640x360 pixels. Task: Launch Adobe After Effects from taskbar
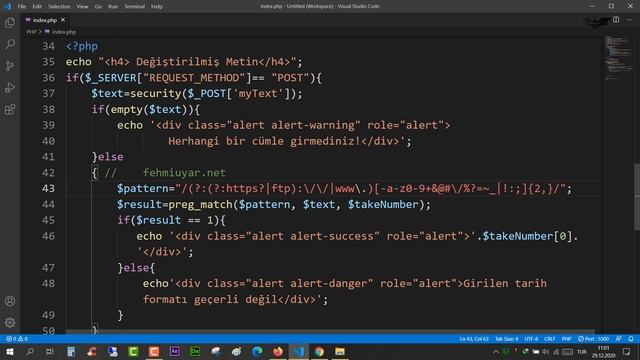pyautogui.click(x=175, y=351)
